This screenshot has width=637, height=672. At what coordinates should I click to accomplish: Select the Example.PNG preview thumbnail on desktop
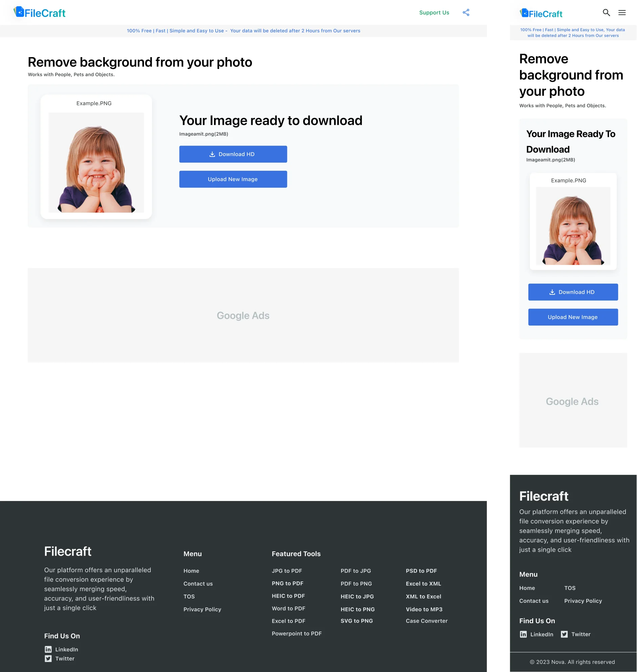click(x=96, y=162)
